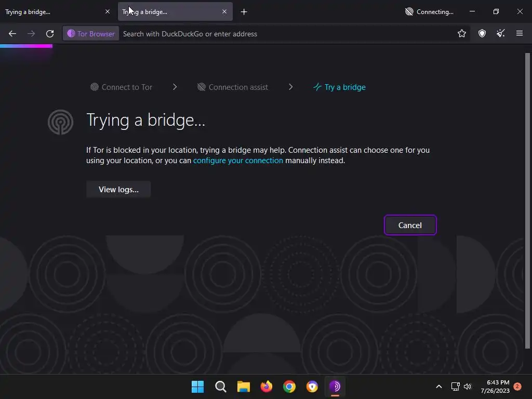The width and height of the screenshot is (532, 399).
Task: Select the Connection assist breadcrumb
Action: 233,87
